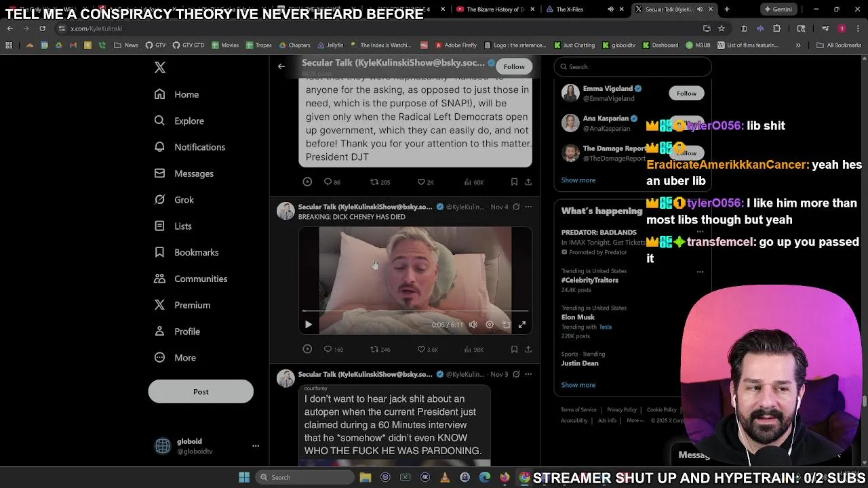This screenshot has width=868, height=488.
Task: Like the post with 2K likes
Action: point(425,182)
